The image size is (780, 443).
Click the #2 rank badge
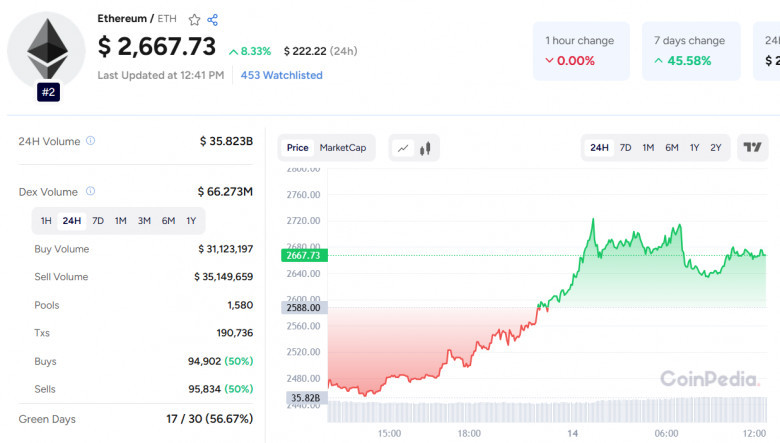tap(48, 92)
